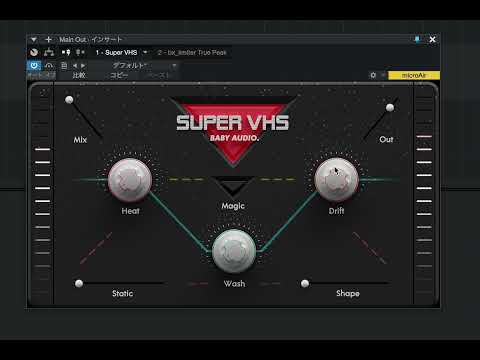480x360 pixels.
Task: Click the 比較 compare button
Action: click(79, 75)
